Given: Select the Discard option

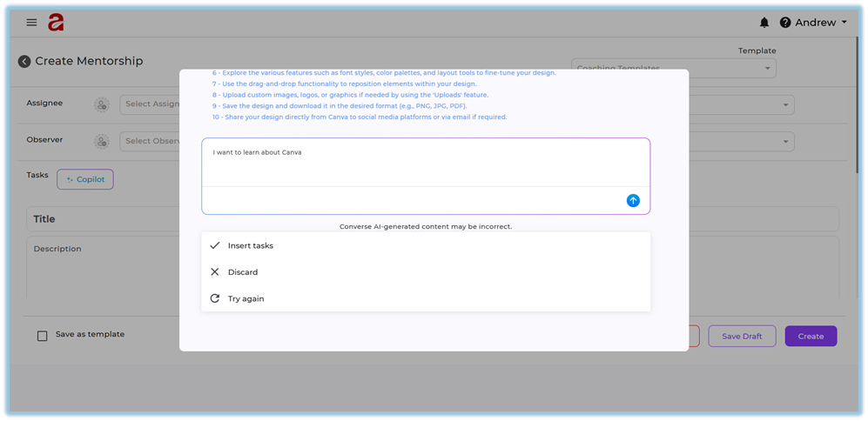Looking at the screenshot, I should click(242, 272).
